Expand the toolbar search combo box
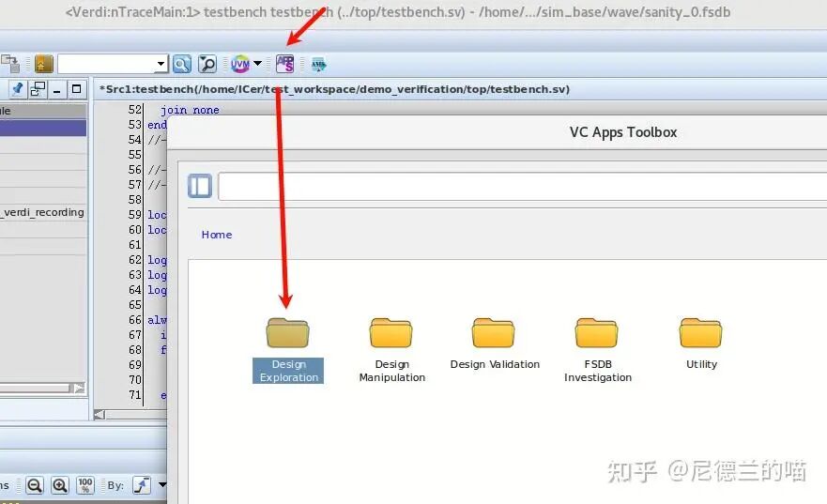827x504 pixels. [x=161, y=64]
